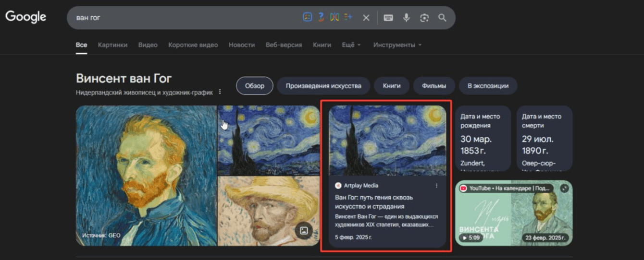Image resolution: width=644 pixels, height=260 pixels.
Task: Open the Google logo homepage link
Action: pyautogui.click(x=26, y=17)
